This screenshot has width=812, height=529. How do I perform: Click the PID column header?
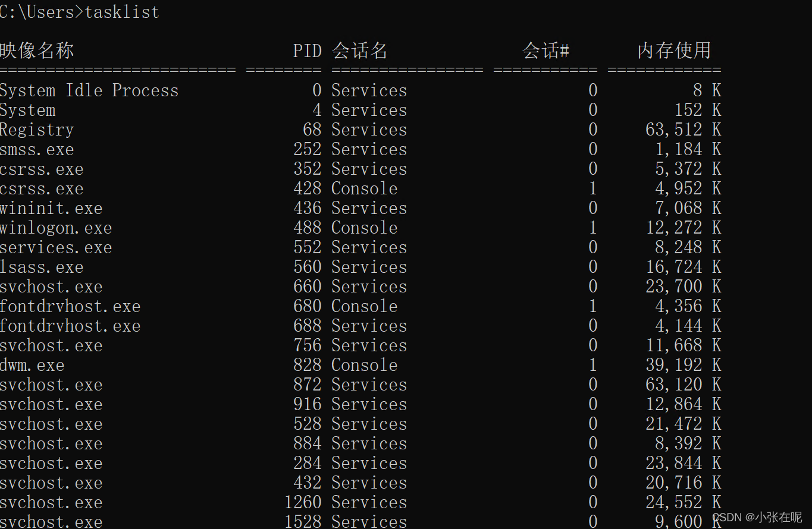pos(307,51)
